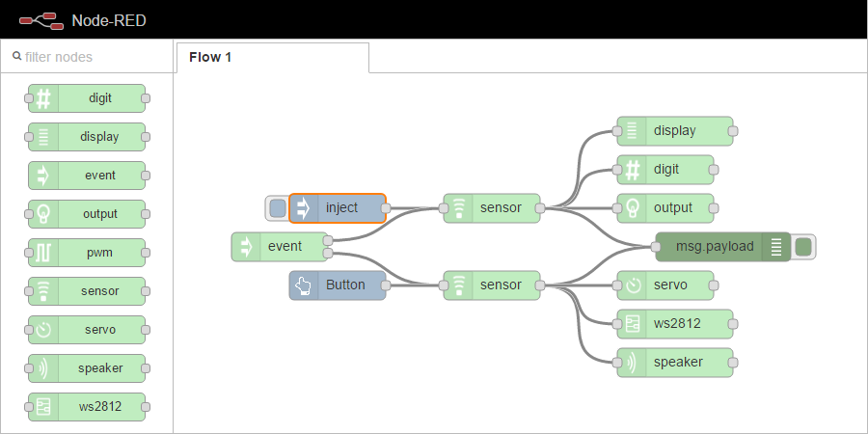
Task: Focus the filter nodes search field
Action: click(92, 57)
